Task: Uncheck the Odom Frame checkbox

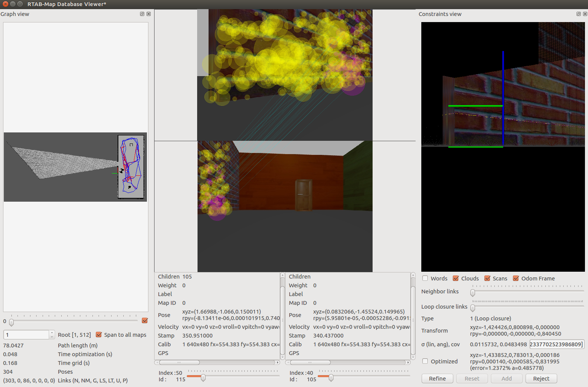Action: (x=516, y=278)
